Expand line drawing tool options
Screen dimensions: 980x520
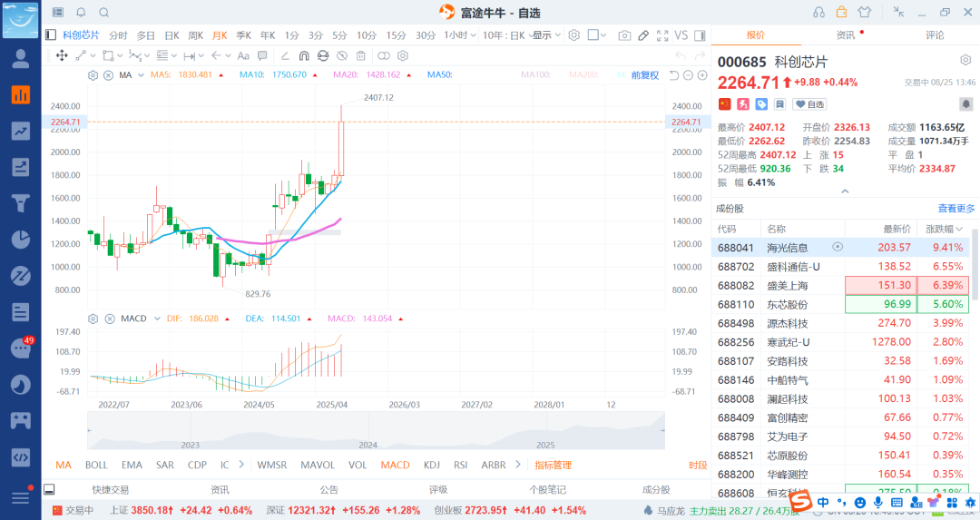[93, 55]
